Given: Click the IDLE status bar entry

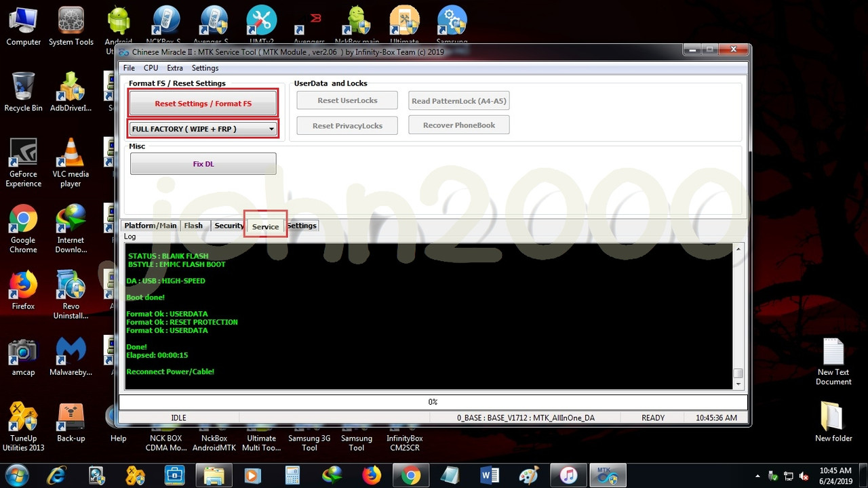Looking at the screenshot, I should coord(178,418).
